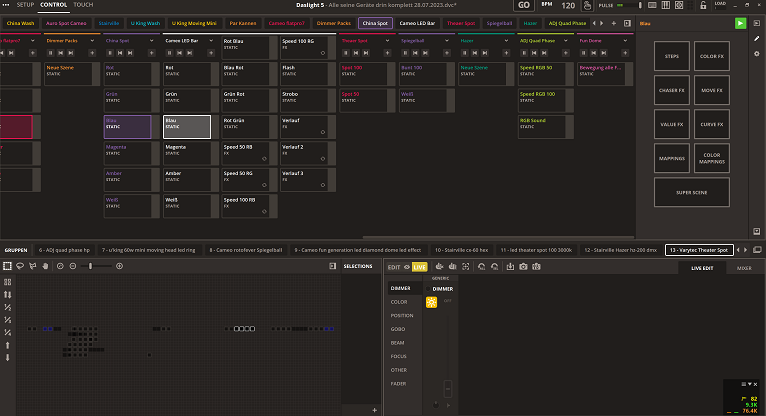Toggle LIVE mode button
The height and width of the screenshot is (416, 766).
click(x=419, y=267)
